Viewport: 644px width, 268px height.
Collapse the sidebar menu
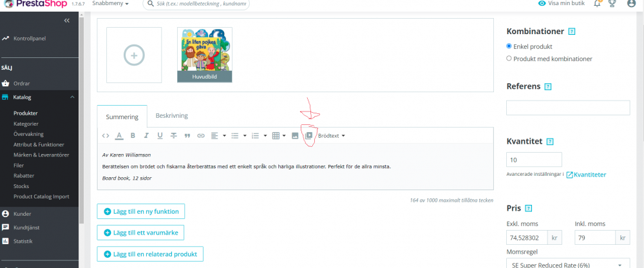point(67,21)
